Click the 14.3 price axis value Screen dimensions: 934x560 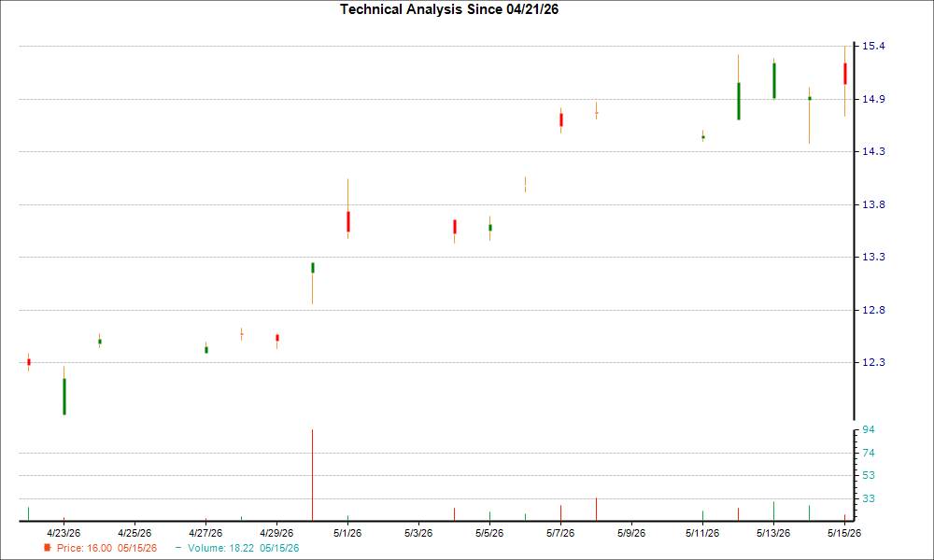(873, 152)
